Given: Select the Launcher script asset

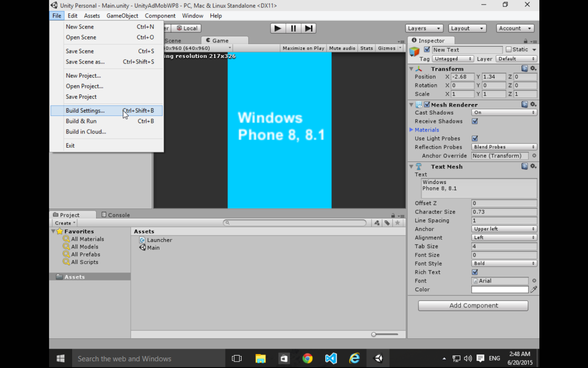Looking at the screenshot, I should coord(156,240).
